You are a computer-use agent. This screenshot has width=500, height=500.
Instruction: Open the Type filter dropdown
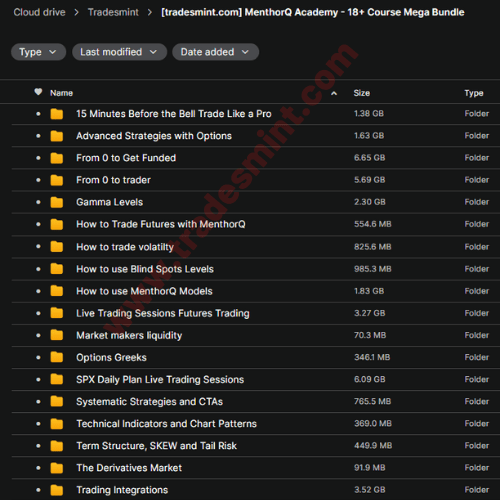pos(38,52)
